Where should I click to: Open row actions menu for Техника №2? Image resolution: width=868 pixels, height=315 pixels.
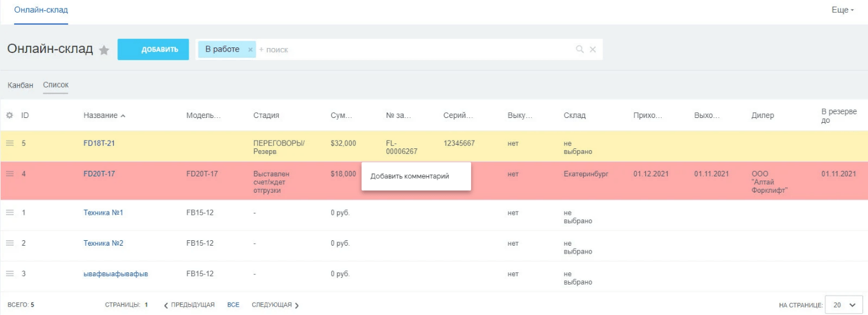tap(10, 243)
